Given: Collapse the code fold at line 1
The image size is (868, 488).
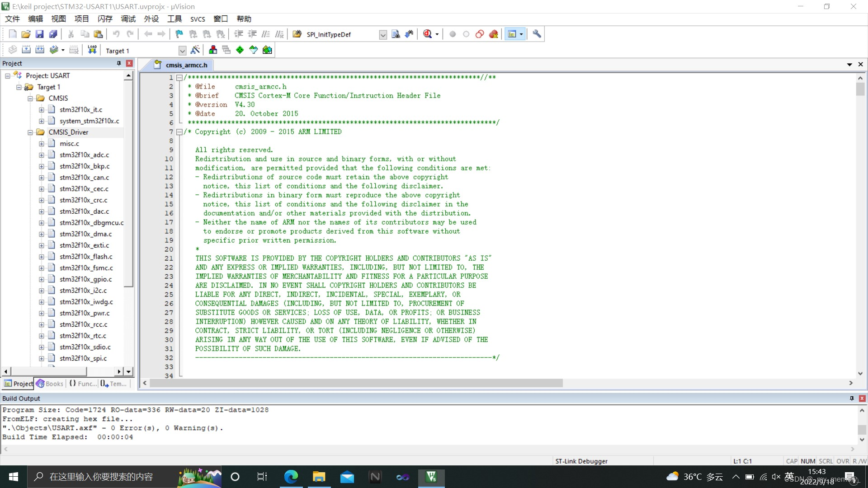Looking at the screenshot, I should click(179, 78).
